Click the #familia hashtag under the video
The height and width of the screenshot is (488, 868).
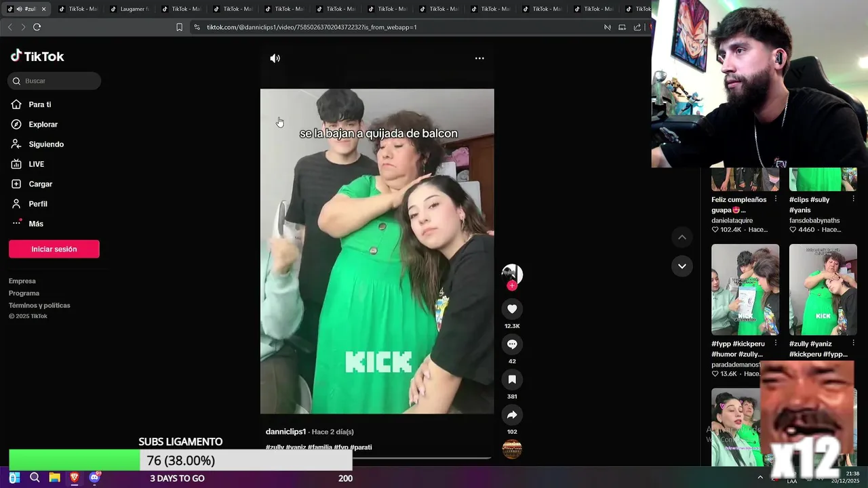(x=319, y=447)
